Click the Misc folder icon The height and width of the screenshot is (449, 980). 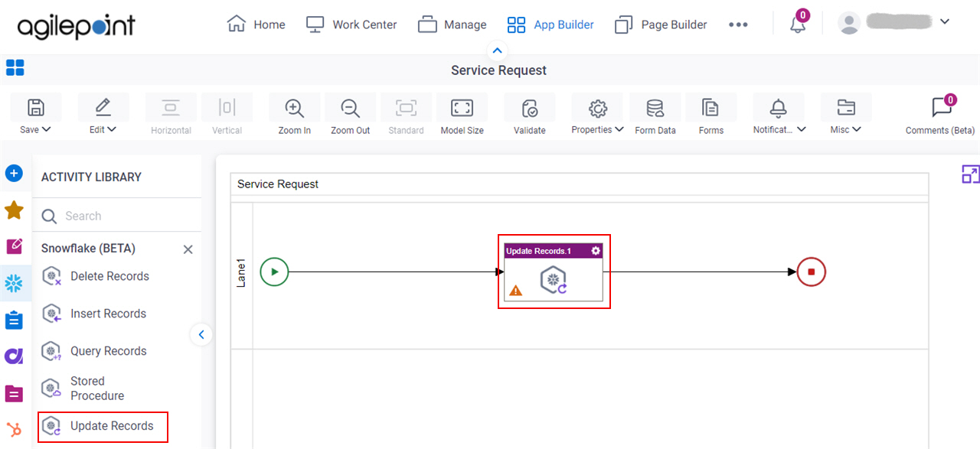pos(846,108)
